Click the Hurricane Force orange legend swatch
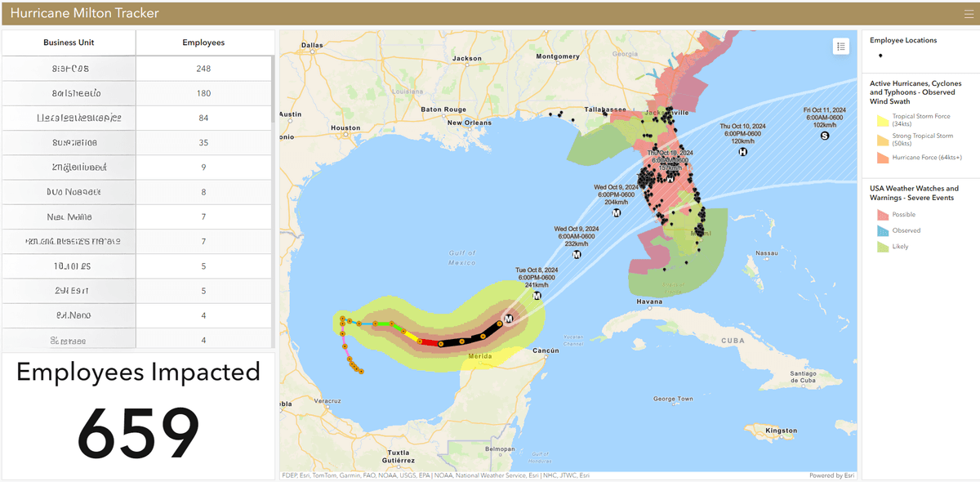The height and width of the screenshot is (482, 980). [x=882, y=157]
